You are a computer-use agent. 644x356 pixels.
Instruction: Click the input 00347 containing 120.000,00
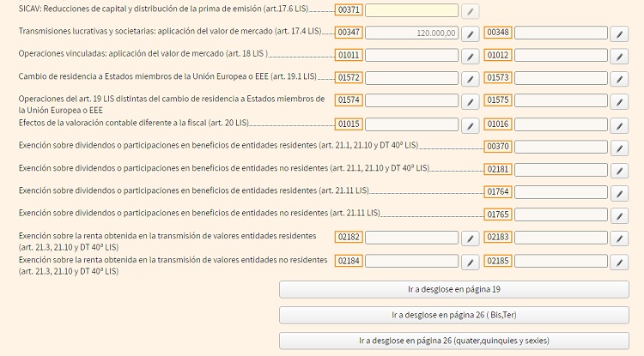click(x=411, y=33)
